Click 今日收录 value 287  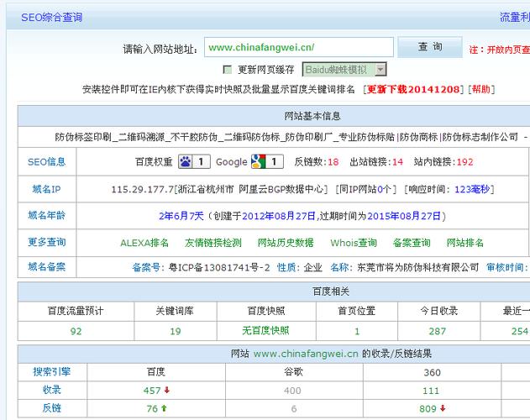tap(438, 331)
